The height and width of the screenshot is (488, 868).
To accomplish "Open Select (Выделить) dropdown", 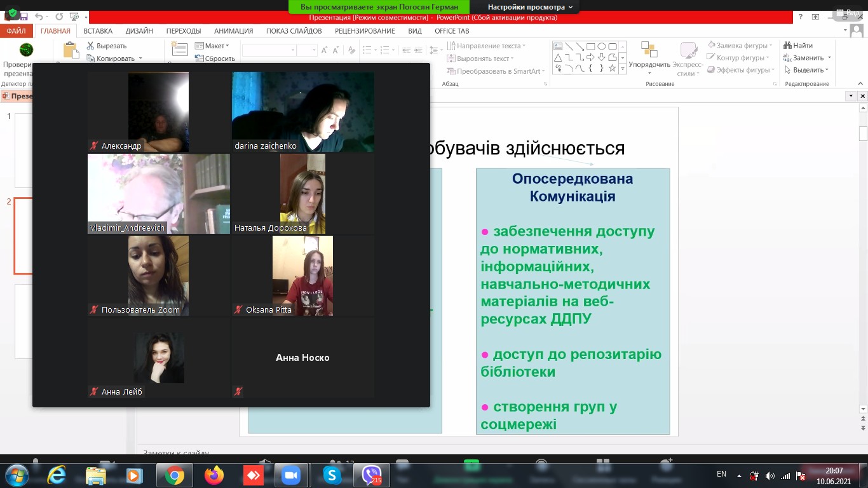I will click(806, 70).
